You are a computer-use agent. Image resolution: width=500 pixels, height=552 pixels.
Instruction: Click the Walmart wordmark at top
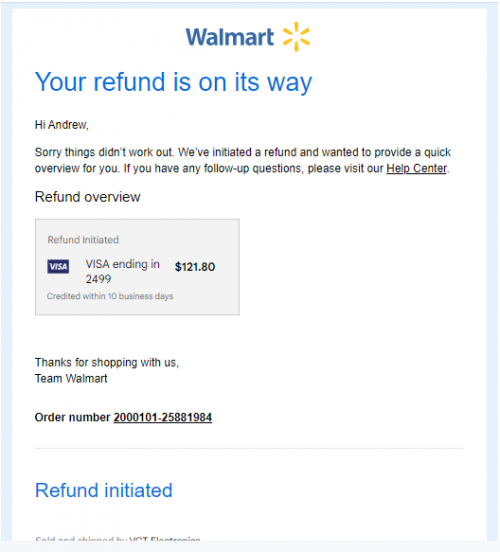tap(230, 37)
